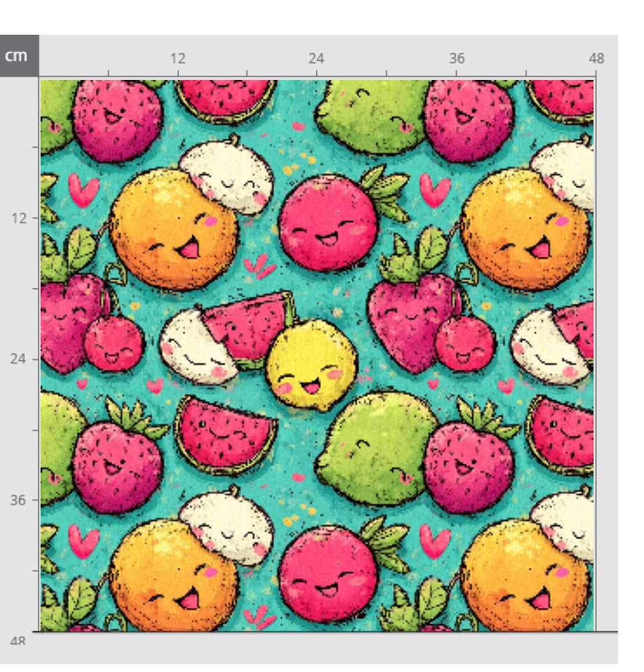Click the 36 mark on the left ruler

(x=18, y=499)
